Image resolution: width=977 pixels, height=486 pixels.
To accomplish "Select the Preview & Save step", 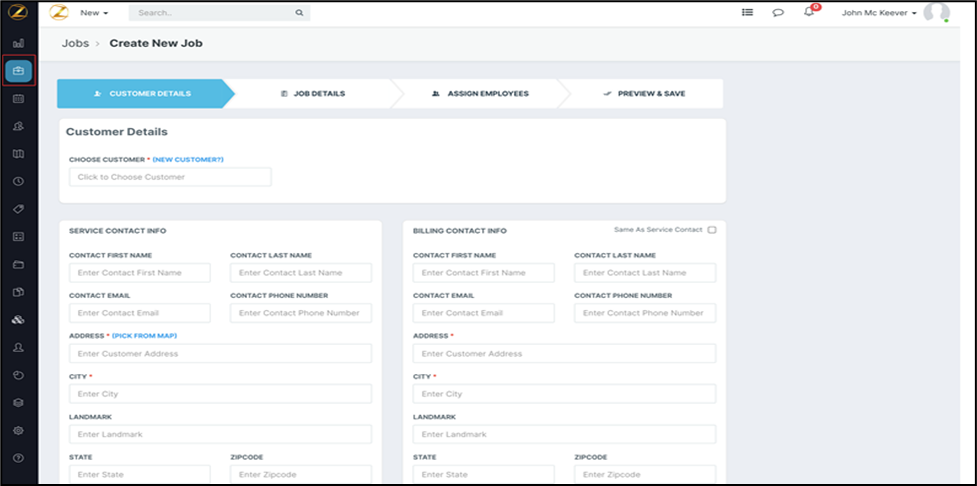I will click(645, 93).
